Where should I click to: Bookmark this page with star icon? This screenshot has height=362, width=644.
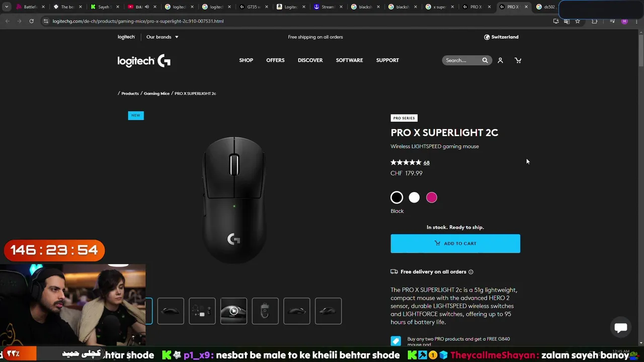click(x=578, y=21)
